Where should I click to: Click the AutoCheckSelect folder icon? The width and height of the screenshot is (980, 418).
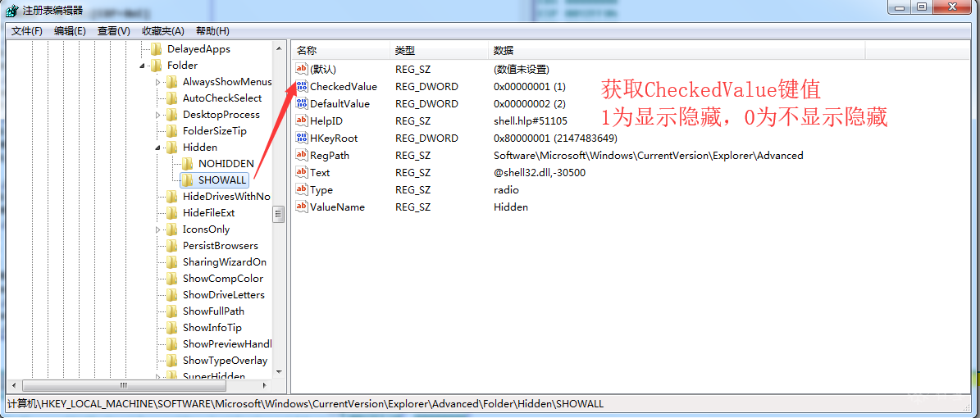pos(172,98)
